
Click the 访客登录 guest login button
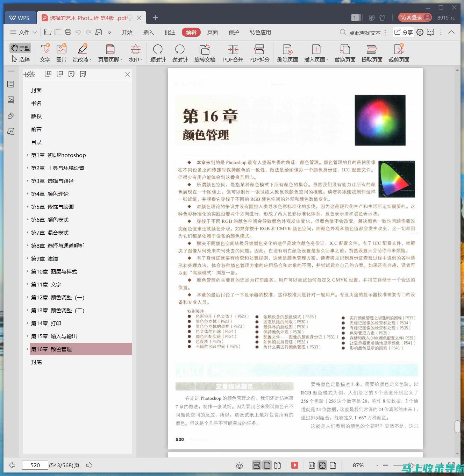(x=415, y=17)
